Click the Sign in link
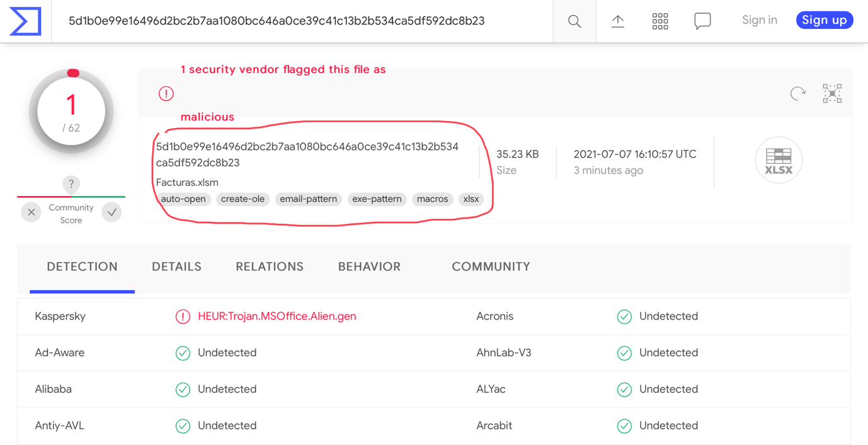 point(759,20)
